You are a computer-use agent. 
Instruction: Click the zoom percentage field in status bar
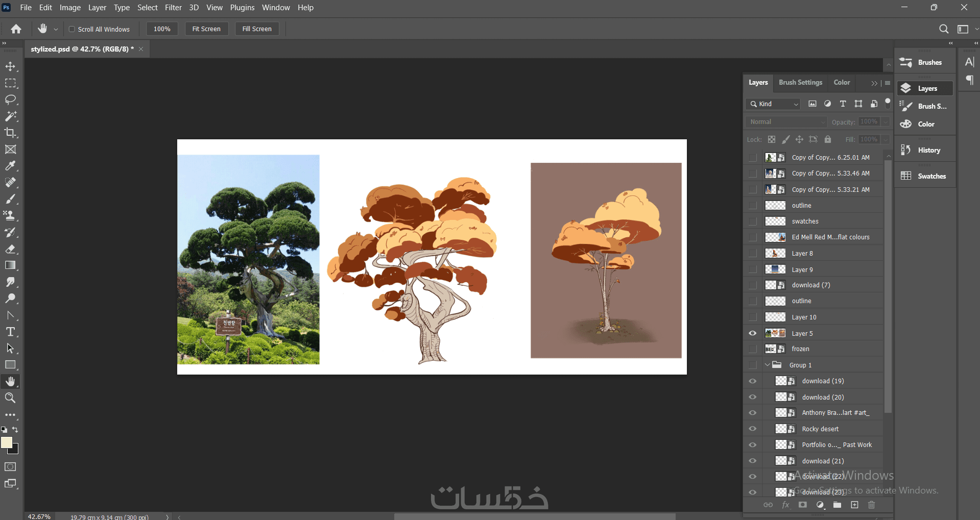pyautogui.click(x=39, y=516)
